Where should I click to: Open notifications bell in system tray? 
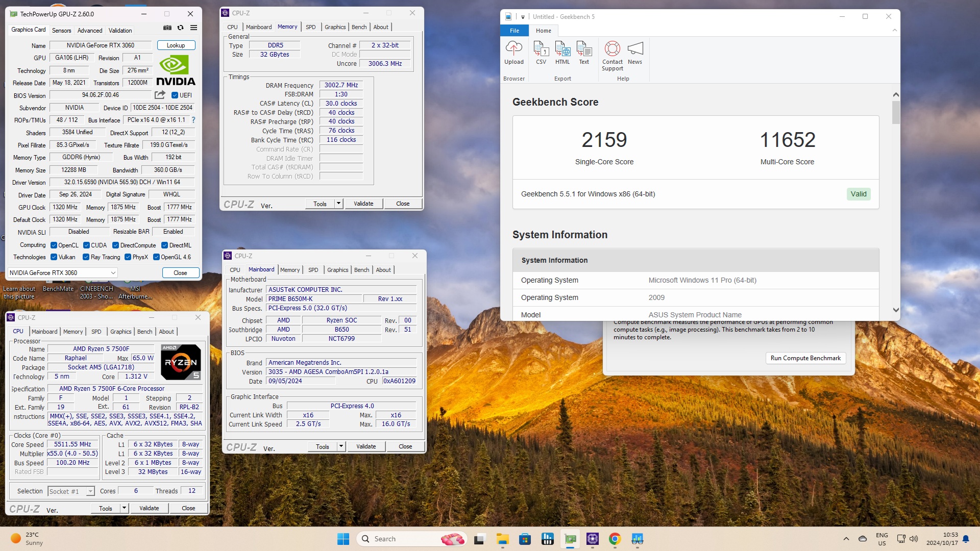coord(966,539)
